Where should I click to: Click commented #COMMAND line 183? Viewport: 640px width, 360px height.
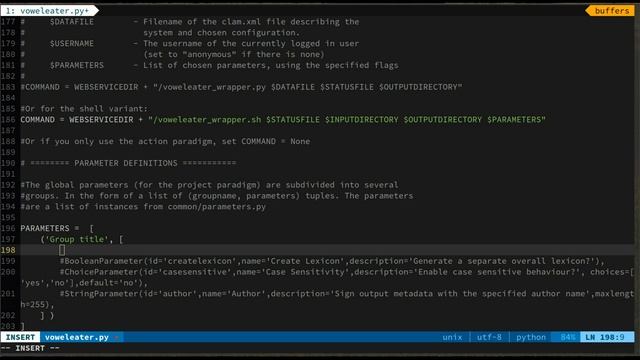241,87
